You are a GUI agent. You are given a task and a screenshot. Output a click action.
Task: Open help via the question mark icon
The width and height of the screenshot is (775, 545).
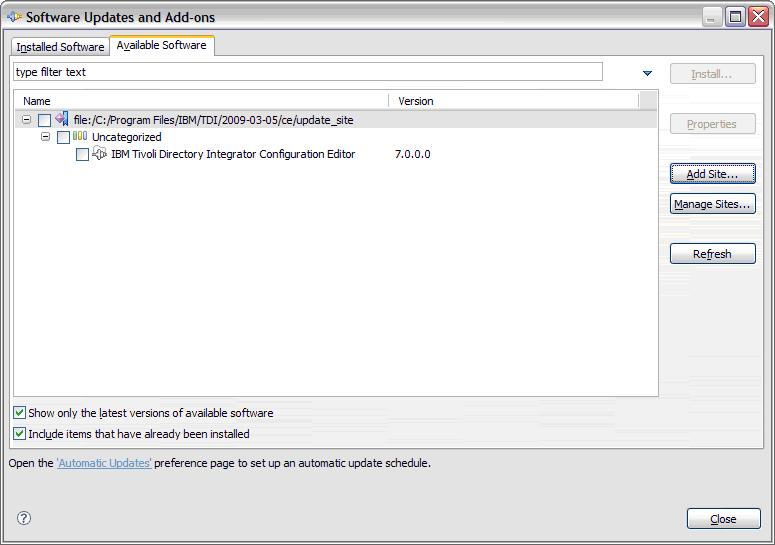click(x=24, y=518)
